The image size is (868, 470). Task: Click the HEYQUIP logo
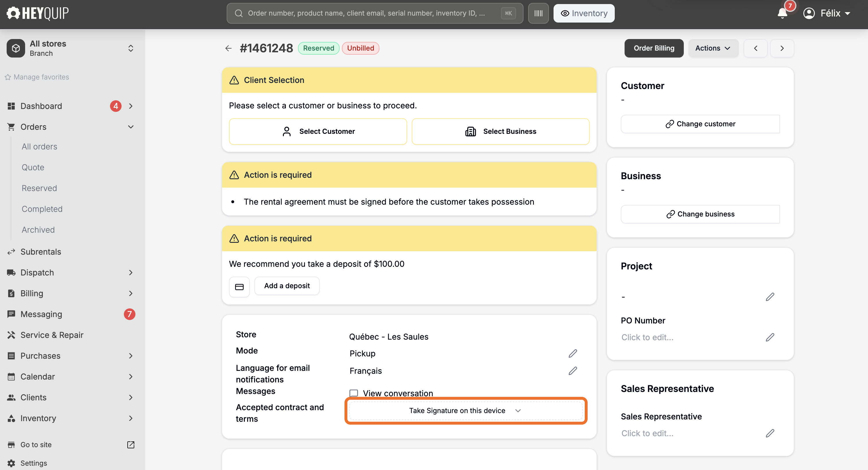(38, 13)
